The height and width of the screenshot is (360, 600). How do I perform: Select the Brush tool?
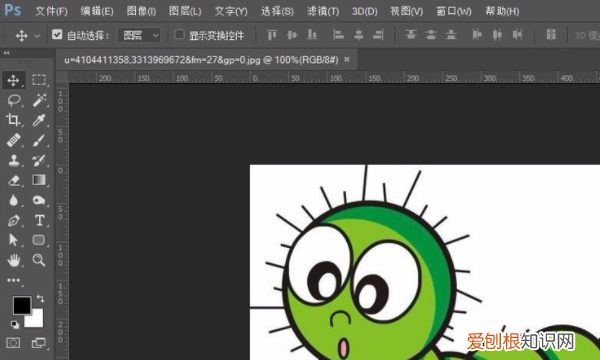39,140
